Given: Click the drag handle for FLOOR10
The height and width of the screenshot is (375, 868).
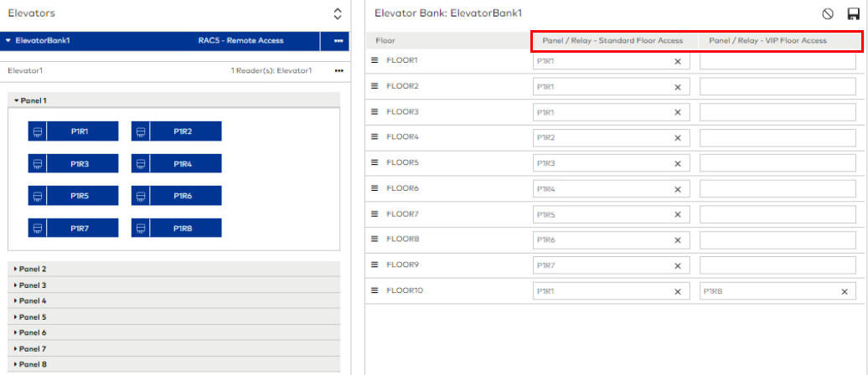Looking at the screenshot, I should pyautogui.click(x=375, y=290).
